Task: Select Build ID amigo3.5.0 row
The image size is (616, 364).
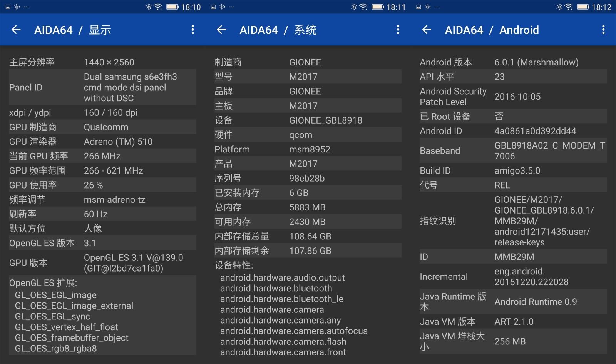Action: [513, 170]
